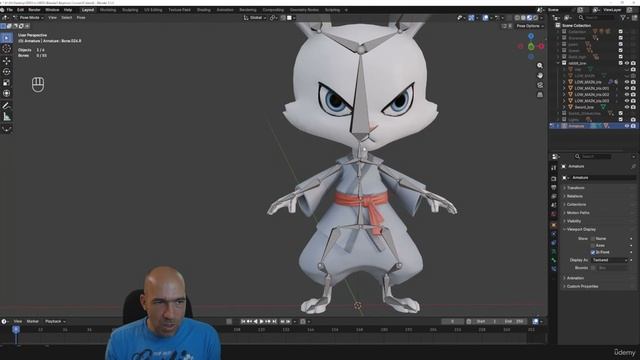The height and width of the screenshot is (360, 640).
Task: Open the Display As dropdown
Action: [609, 260]
